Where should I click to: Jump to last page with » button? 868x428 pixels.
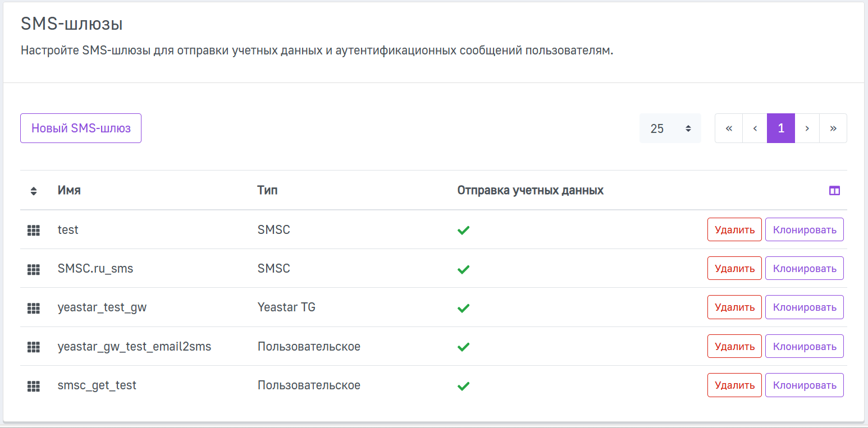pyautogui.click(x=833, y=128)
